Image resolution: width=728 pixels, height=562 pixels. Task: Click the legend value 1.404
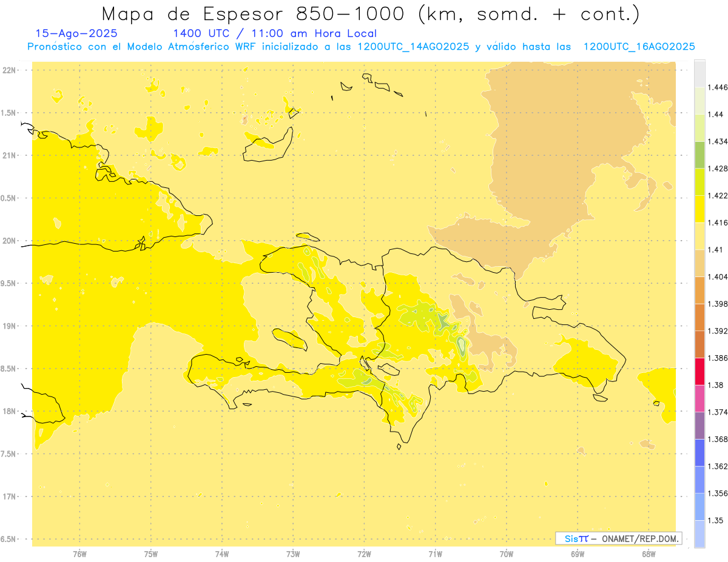pyautogui.click(x=718, y=276)
